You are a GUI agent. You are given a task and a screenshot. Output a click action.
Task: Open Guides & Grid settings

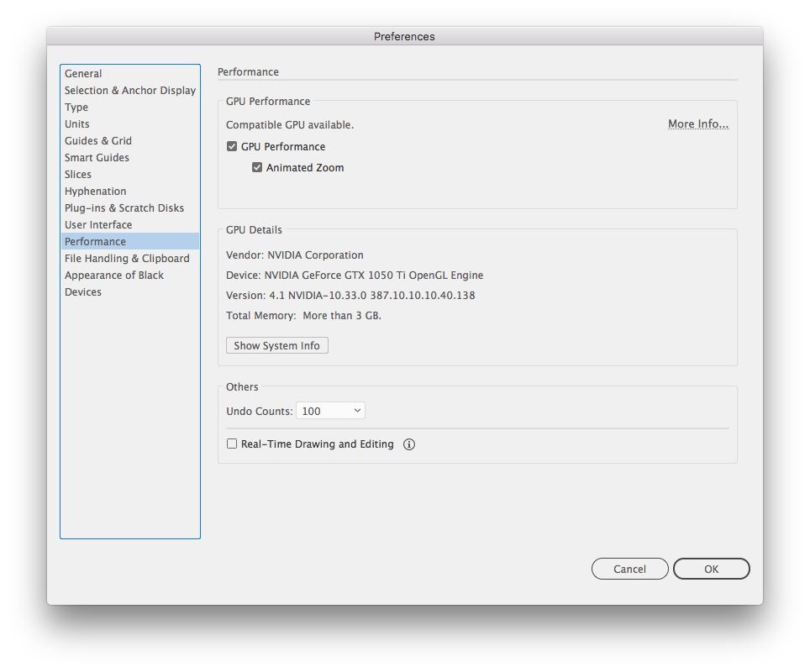(98, 140)
